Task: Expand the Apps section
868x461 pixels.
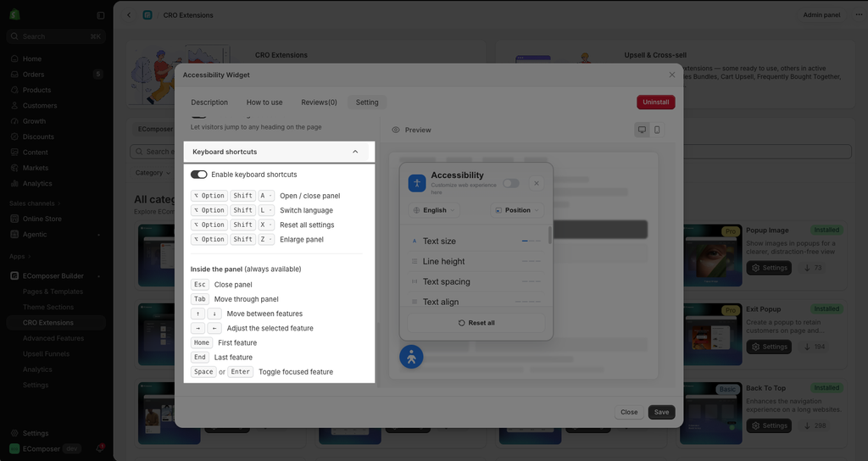Action: [x=20, y=256]
